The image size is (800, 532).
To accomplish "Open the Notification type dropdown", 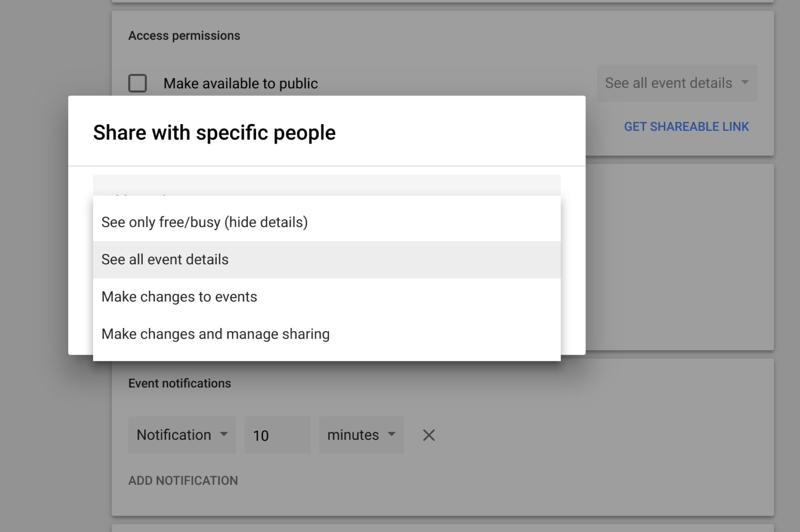I will pyautogui.click(x=174, y=435).
